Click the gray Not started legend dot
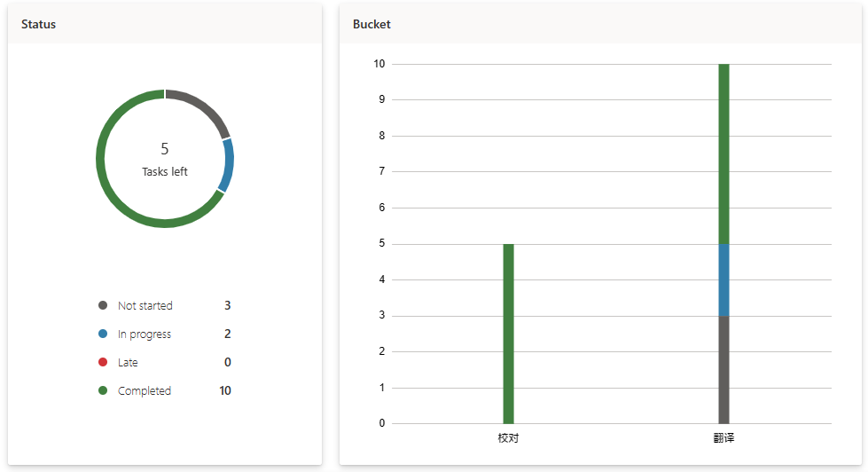This screenshot has height=472, width=868. pyautogui.click(x=103, y=306)
